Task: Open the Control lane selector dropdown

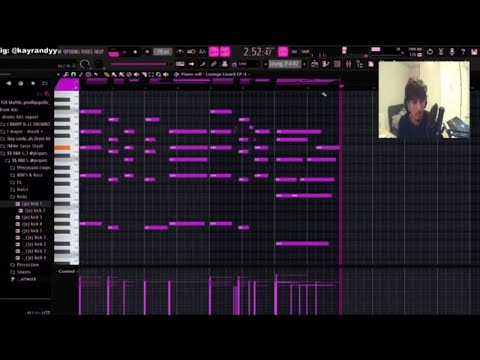Action: click(x=68, y=271)
